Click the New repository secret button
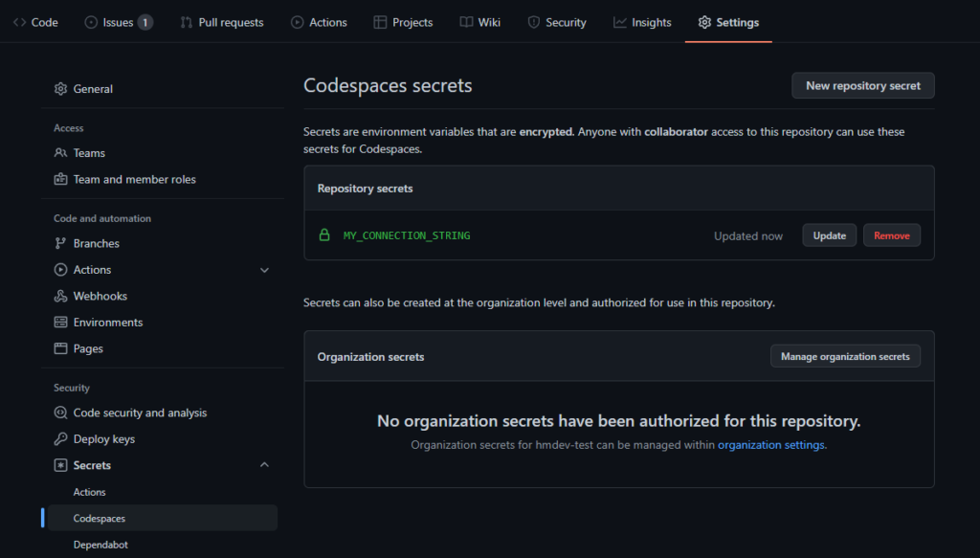Screen dimensions: 980x558 (862, 86)
